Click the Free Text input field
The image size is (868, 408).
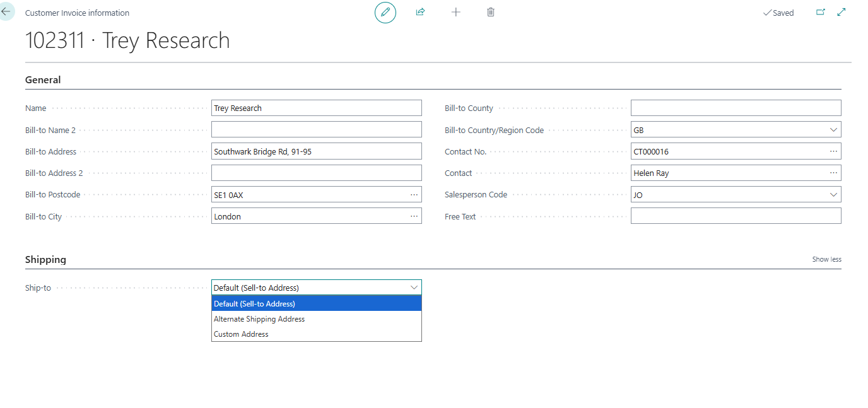(x=736, y=216)
